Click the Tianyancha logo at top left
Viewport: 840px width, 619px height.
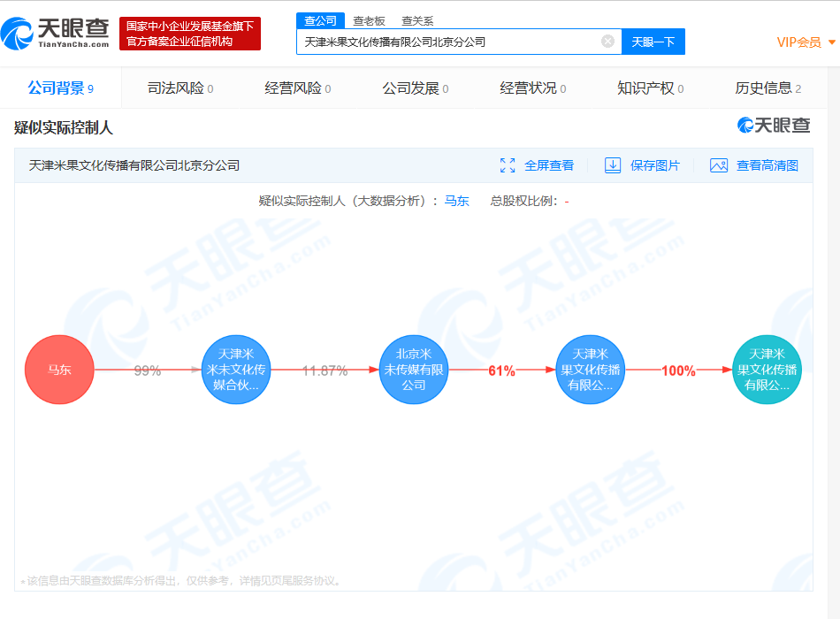55,34
